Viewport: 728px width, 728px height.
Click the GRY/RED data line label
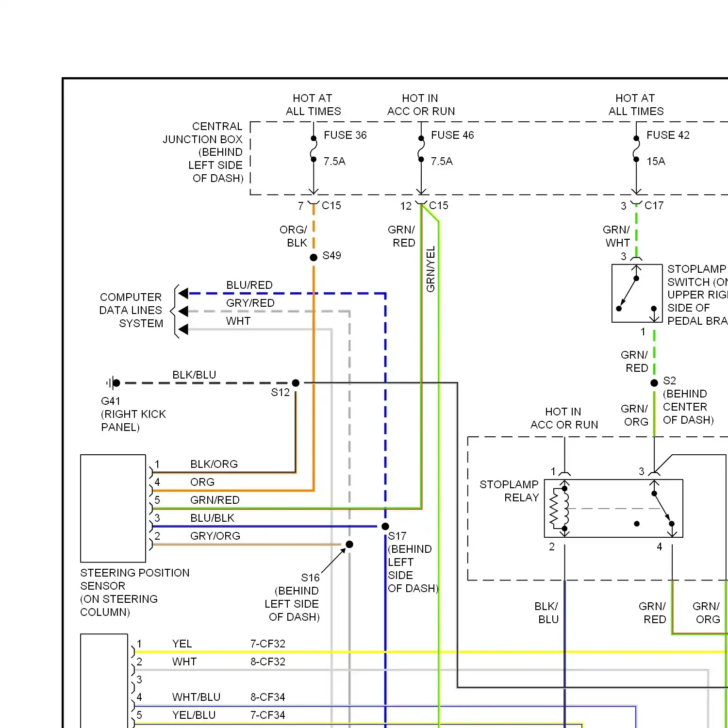(x=250, y=303)
